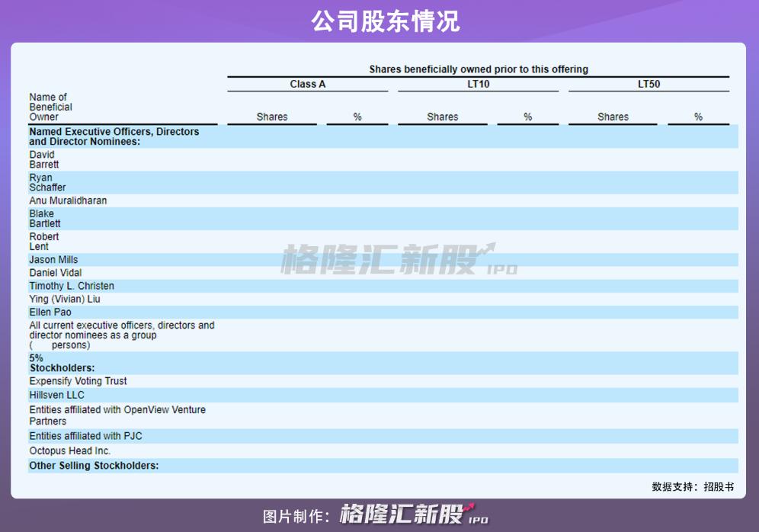Click the % subheader under LT50
Viewport: 759px width, 532px height.
point(698,117)
